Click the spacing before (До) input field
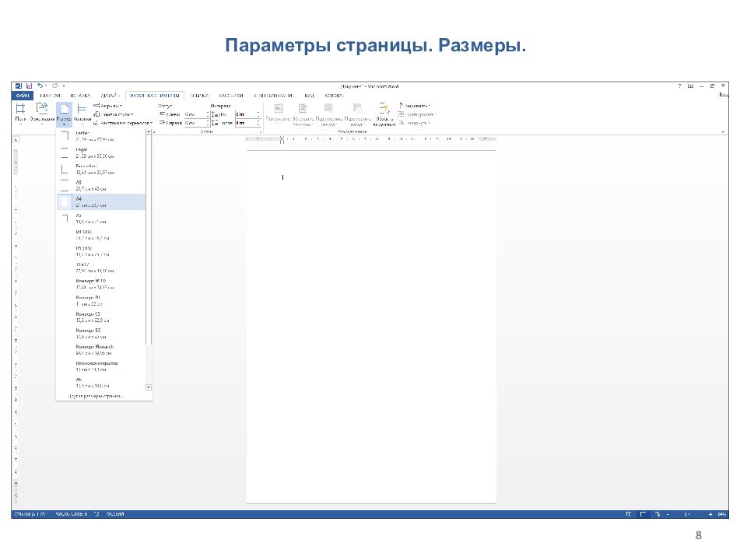747x560 pixels. point(247,114)
